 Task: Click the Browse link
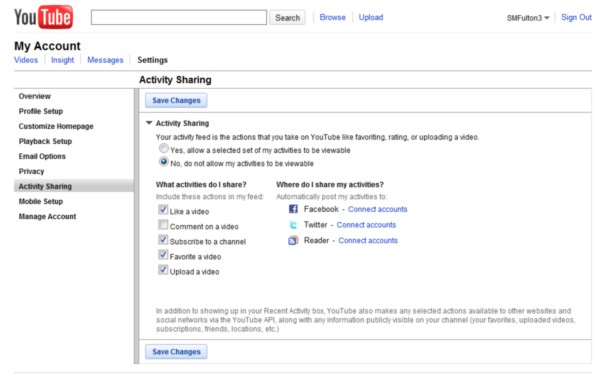333,17
